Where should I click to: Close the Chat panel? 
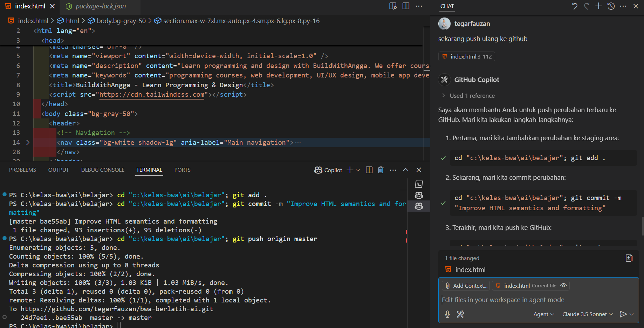636,6
